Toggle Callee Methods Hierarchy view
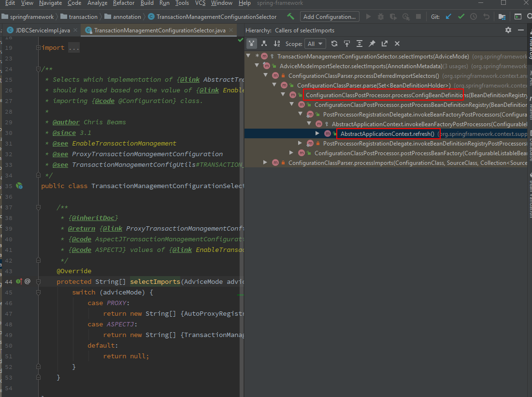This screenshot has height=397, width=532. (264, 44)
